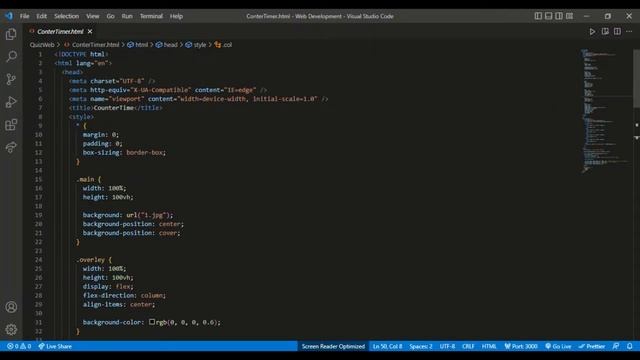Click url("1.jpg") value on line 19

149,215
